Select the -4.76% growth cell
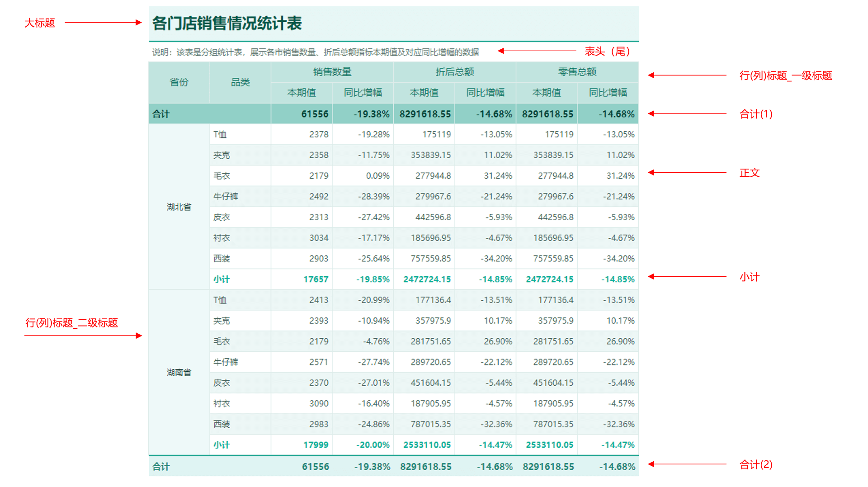The image size is (868, 487). (x=363, y=341)
